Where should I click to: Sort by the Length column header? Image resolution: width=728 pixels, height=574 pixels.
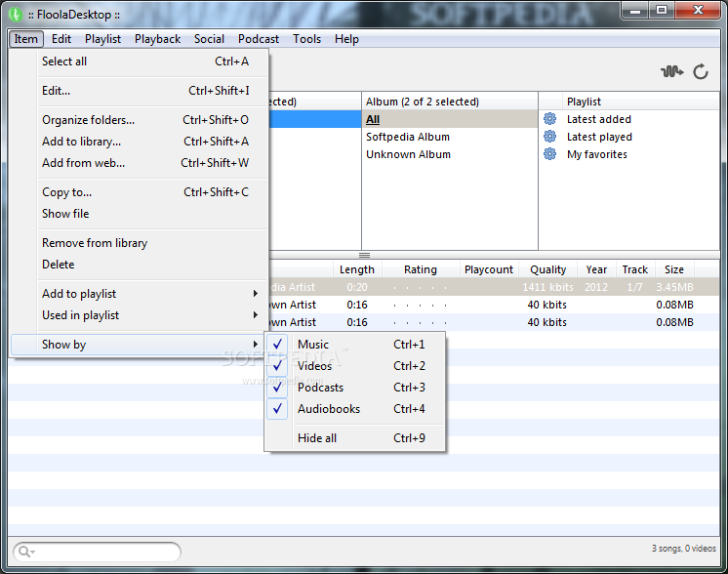click(356, 269)
